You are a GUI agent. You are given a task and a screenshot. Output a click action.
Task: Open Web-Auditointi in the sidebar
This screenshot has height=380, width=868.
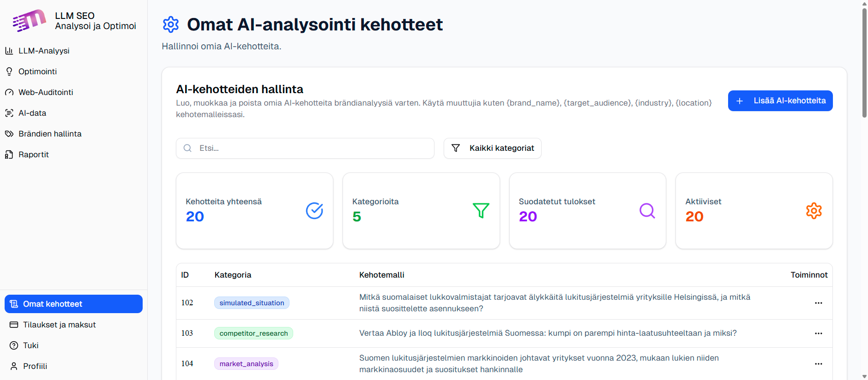(x=46, y=92)
